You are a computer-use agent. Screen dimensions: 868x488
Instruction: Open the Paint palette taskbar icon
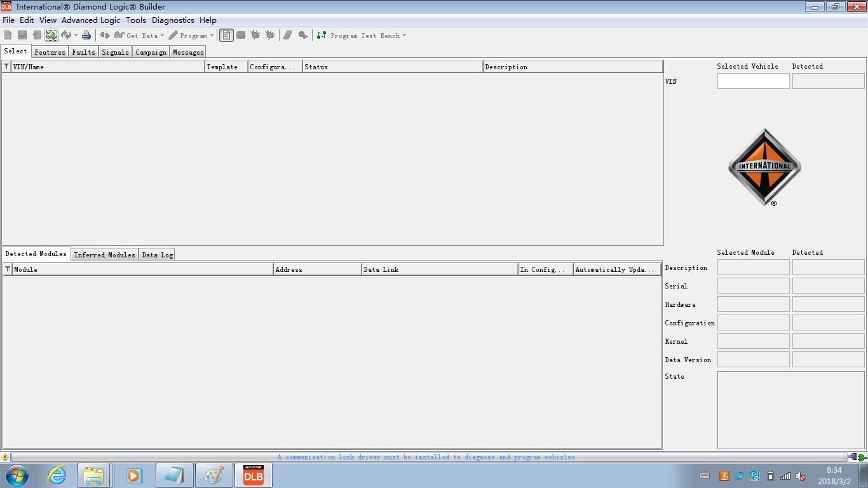[x=214, y=475]
